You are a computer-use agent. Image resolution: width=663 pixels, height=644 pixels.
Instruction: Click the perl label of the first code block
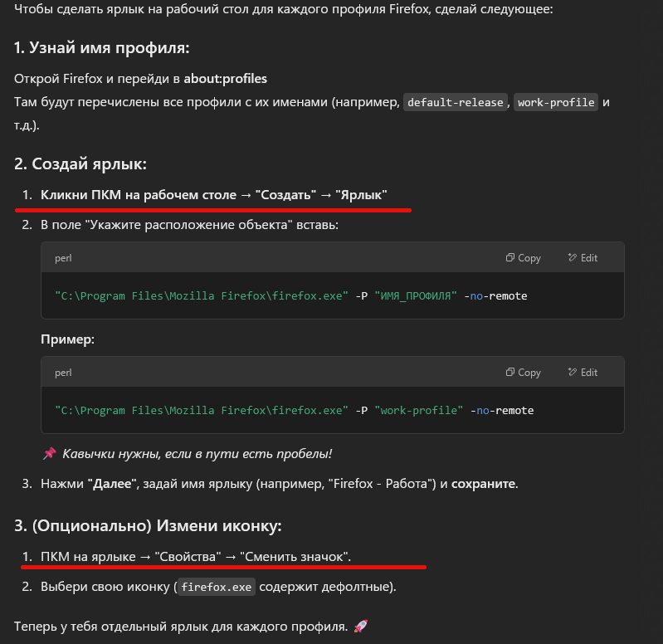63,258
